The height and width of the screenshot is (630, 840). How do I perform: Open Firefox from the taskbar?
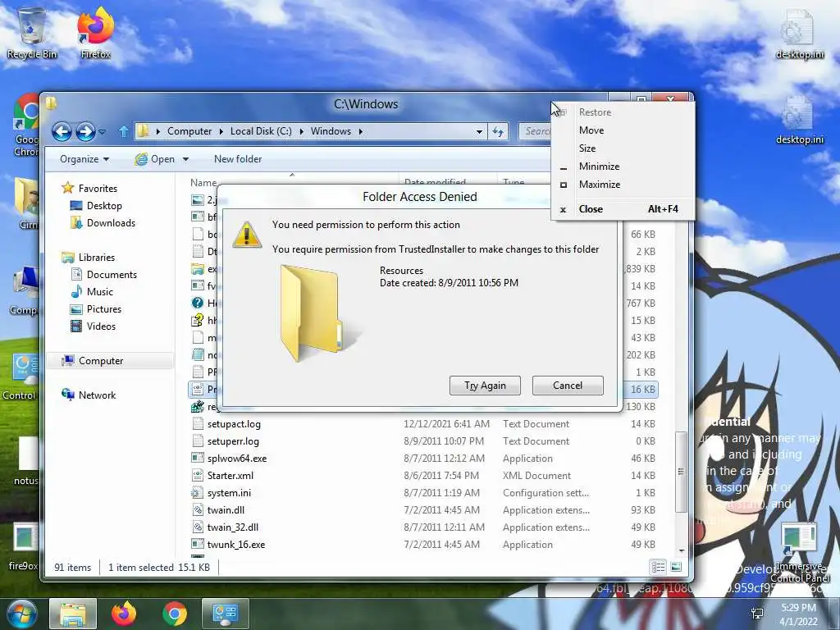[x=124, y=614]
